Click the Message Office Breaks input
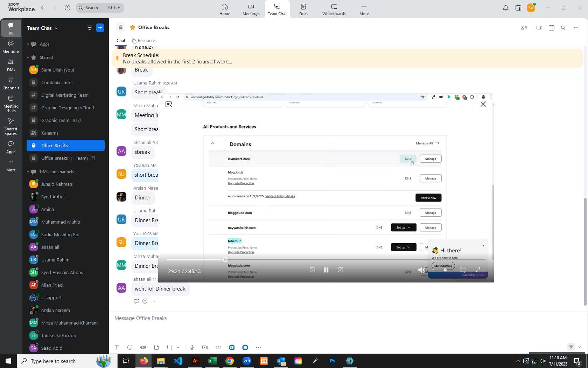This screenshot has height=368, width=588. [x=348, y=318]
